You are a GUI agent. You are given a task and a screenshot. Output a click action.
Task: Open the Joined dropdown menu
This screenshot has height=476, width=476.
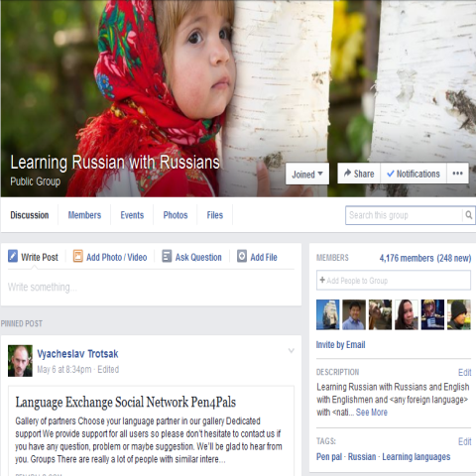[307, 174]
